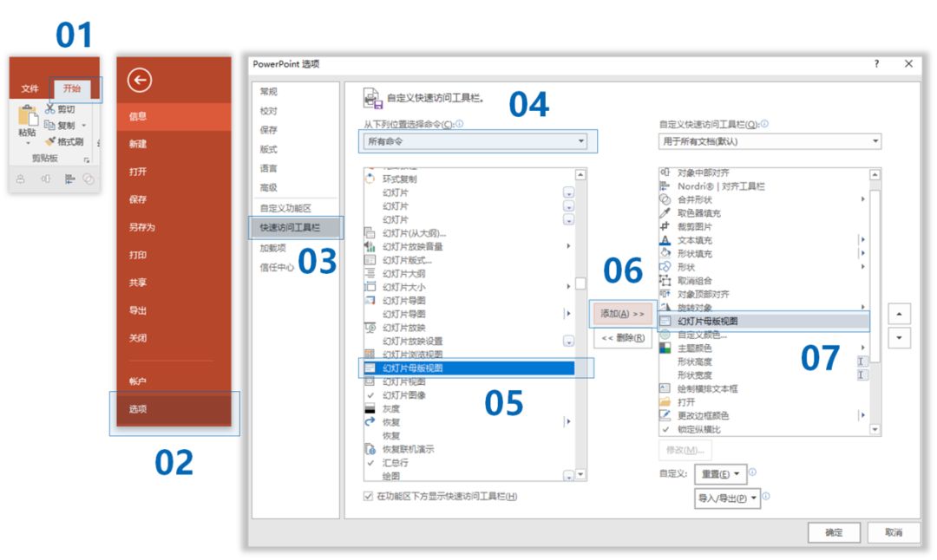Click the folder icon beside 打开 in the right list
This screenshot has width=937, height=560.
click(x=665, y=401)
